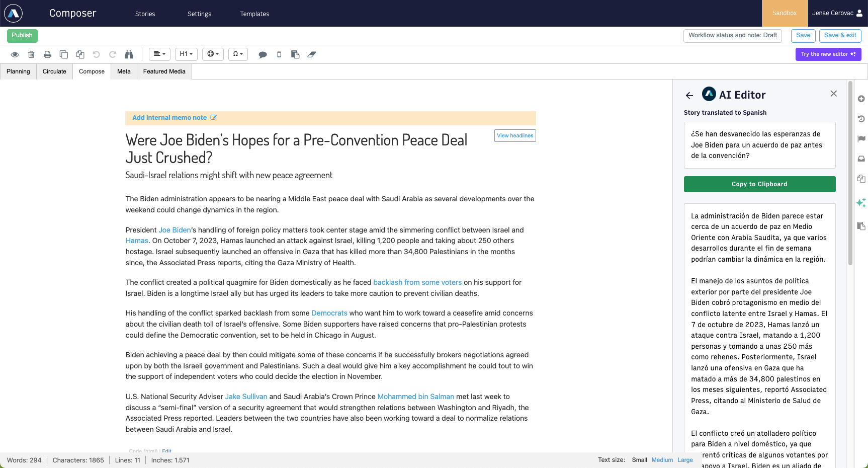Screen dimensions: 868x468
Task: Open find with binoculars icon
Action: 129,54
